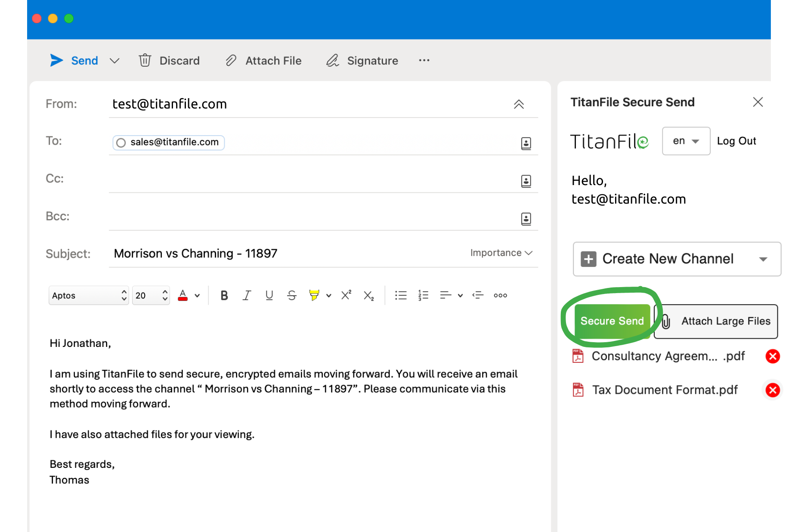
Task: Click the macOS green zoom window button
Action: [69, 19]
